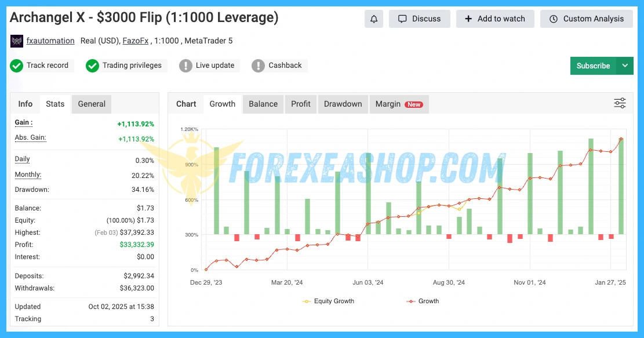Select the Balance chart tab
The height and width of the screenshot is (338, 644).
click(x=263, y=104)
